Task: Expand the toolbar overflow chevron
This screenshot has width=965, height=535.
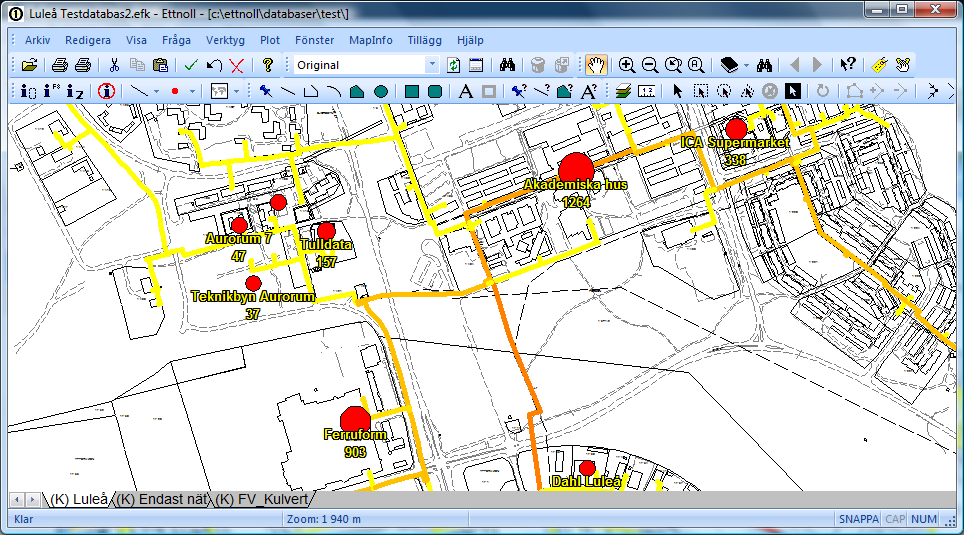Action: [x=951, y=92]
